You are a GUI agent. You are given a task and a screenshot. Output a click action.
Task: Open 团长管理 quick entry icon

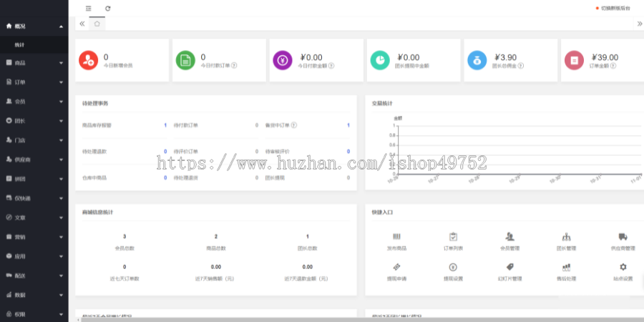pos(567,237)
